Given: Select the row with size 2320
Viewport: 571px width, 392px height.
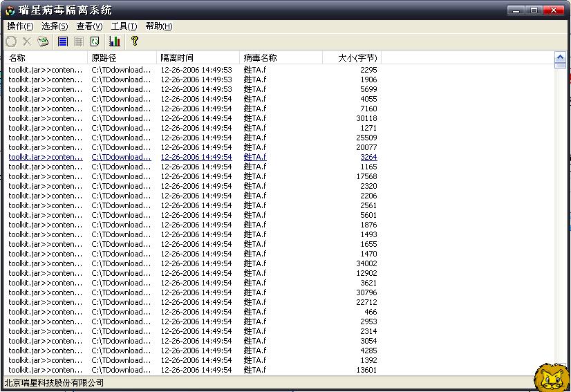Looking at the screenshot, I should coord(193,186).
